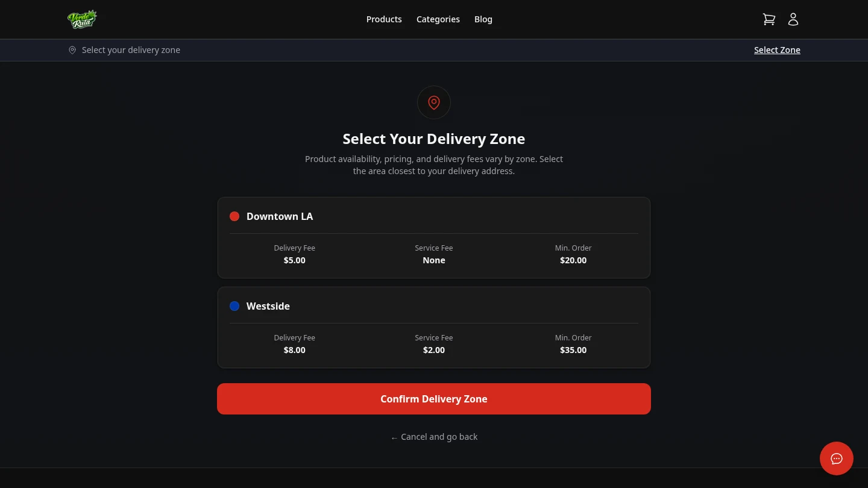The image size is (868, 488).
Task: Click the user account icon
Action: tap(793, 19)
